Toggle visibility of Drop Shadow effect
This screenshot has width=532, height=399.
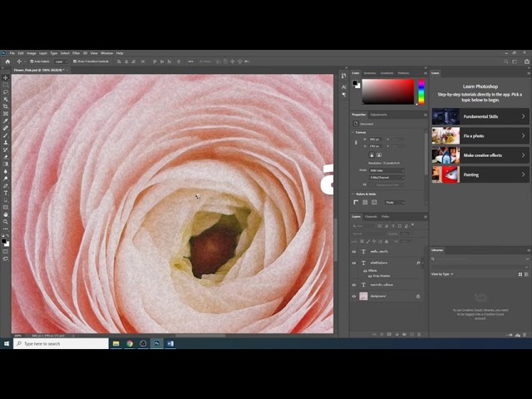pos(370,276)
